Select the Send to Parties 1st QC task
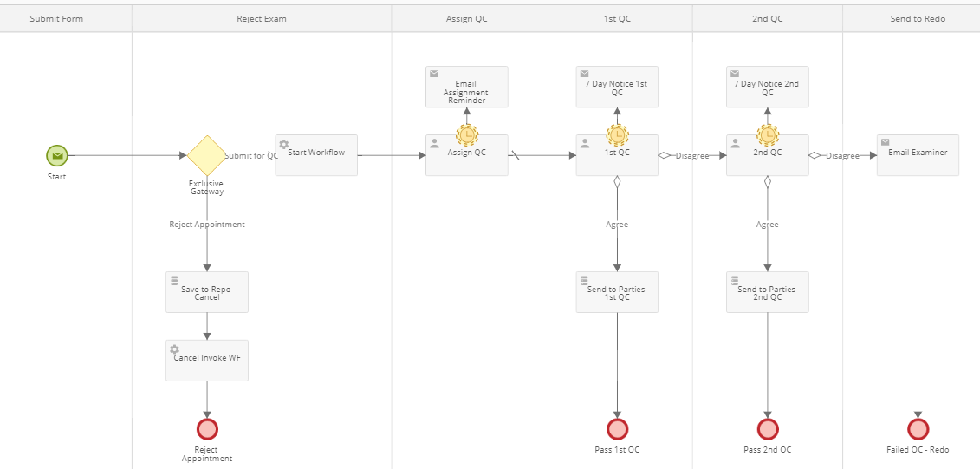This screenshot has width=980, height=469. (x=617, y=292)
